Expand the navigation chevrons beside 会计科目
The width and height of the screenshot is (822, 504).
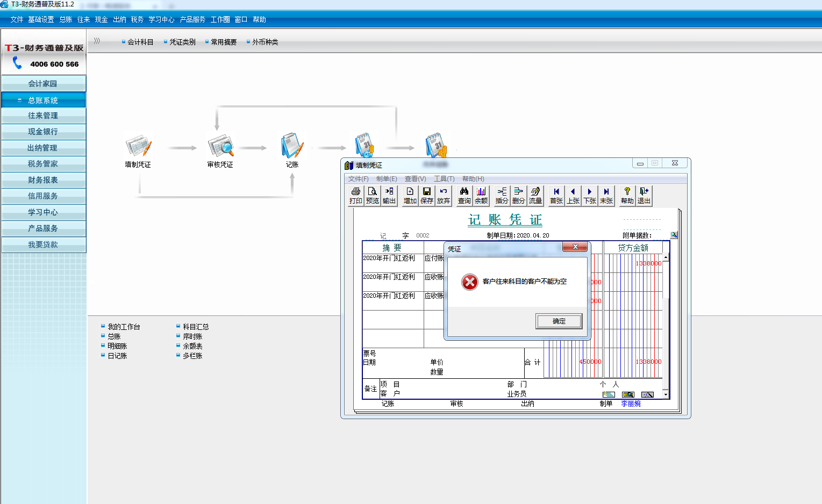97,41
